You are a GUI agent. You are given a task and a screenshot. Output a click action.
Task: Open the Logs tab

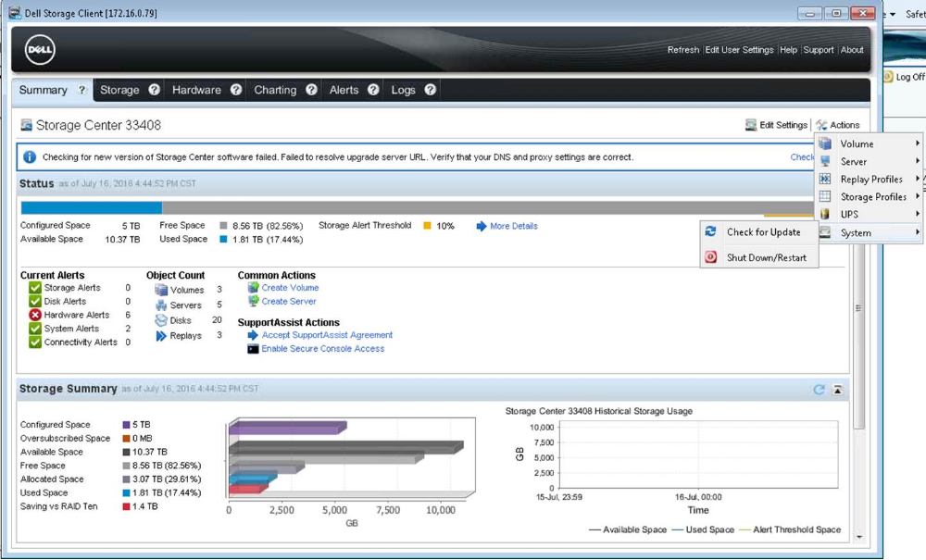(x=404, y=90)
